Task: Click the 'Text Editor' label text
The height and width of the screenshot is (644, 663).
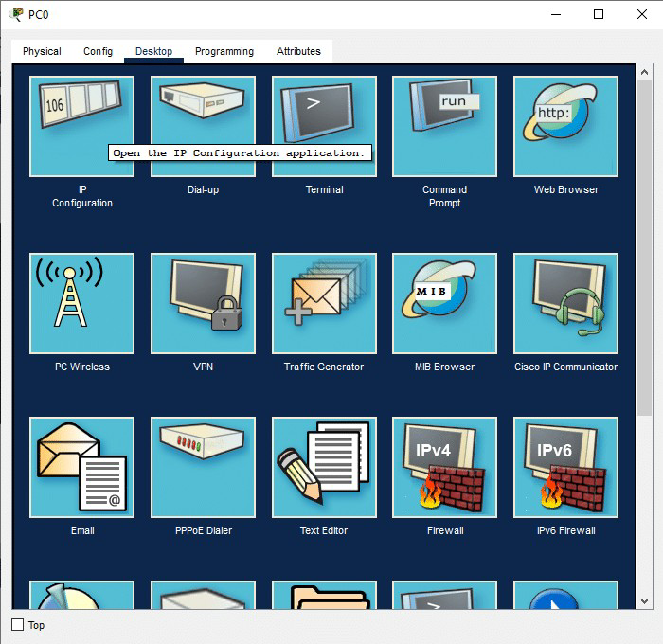Action: pyautogui.click(x=324, y=530)
